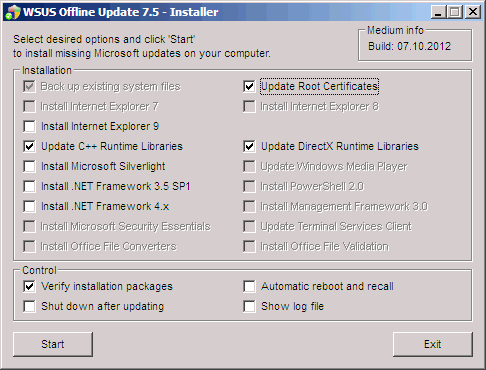This screenshot has width=486, height=370.
Task: Check Install Microsoft Silverlight
Action: tap(29, 167)
